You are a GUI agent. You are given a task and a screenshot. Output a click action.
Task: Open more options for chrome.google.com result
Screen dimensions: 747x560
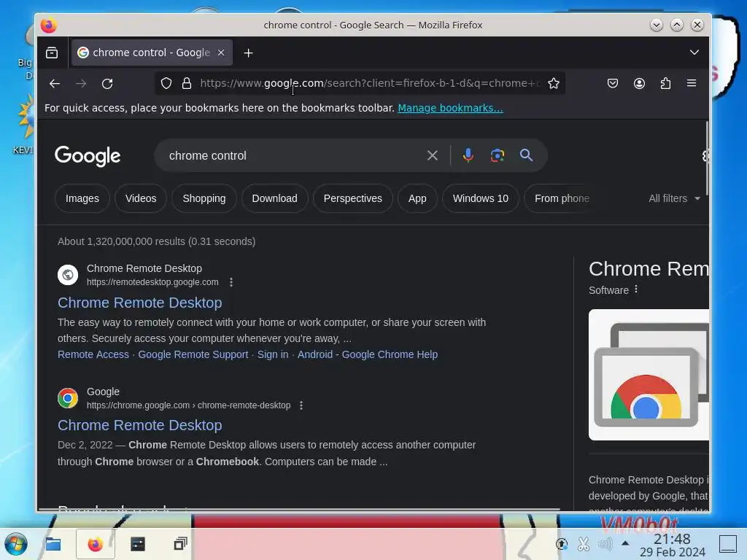pyautogui.click(x=301, y=405)
